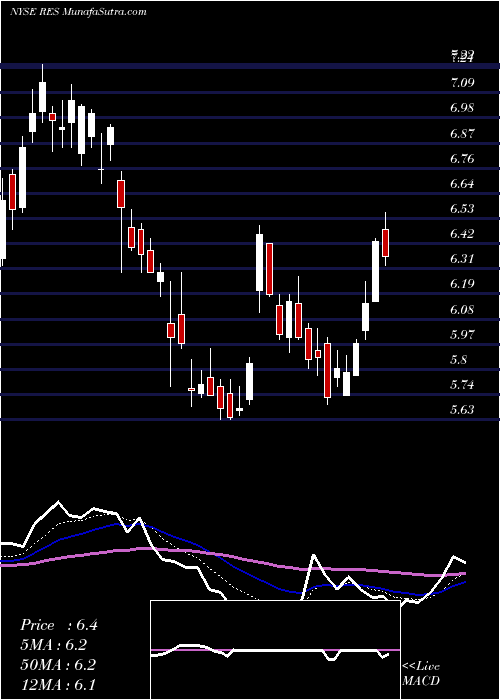Click the 5.97 price axis label
This screenshot has width=500, height=700.
pyautogui.click(x=462, y=334)
